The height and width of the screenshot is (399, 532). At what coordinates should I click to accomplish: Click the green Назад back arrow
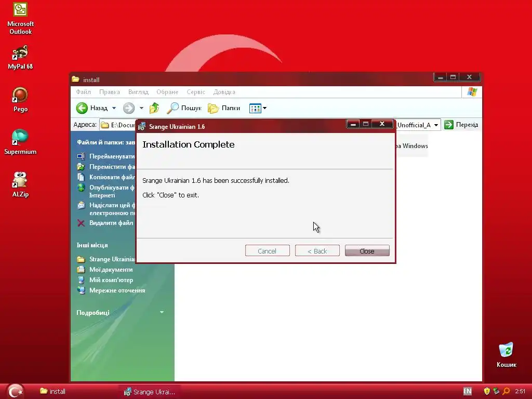coord(82,108)
